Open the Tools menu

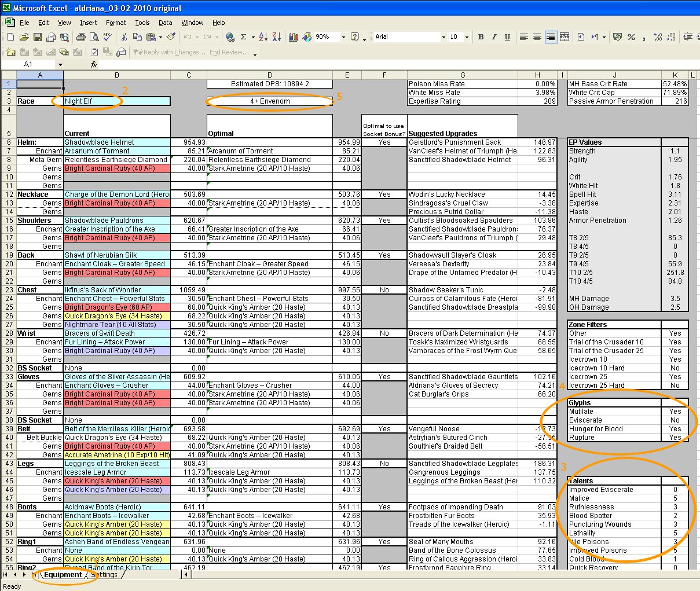pyautogui.click(x=142, y=23)
